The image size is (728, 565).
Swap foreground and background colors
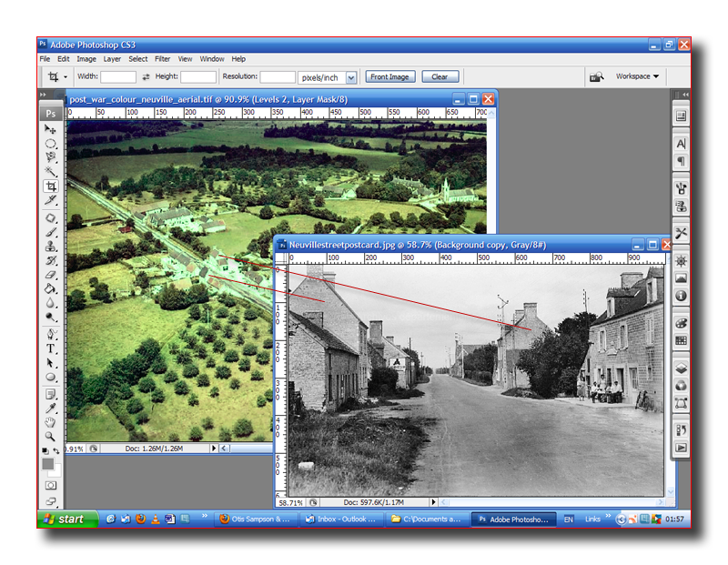(x=56, y=450)
